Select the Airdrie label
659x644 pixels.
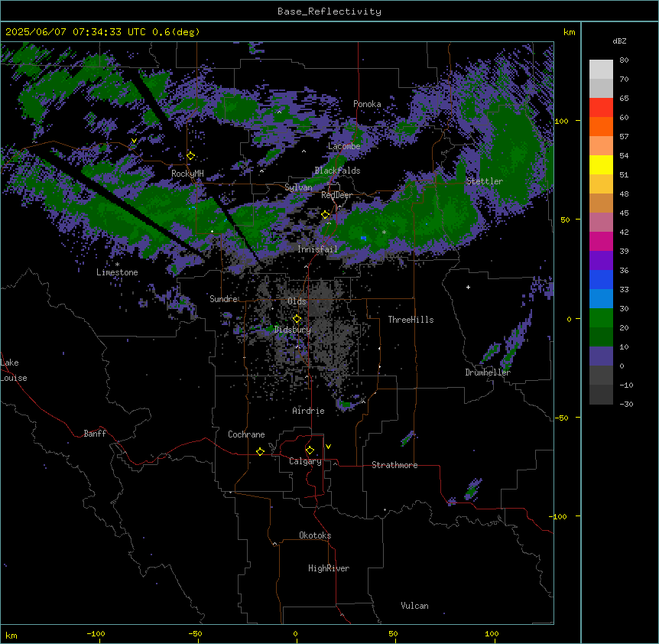point(309,411)
